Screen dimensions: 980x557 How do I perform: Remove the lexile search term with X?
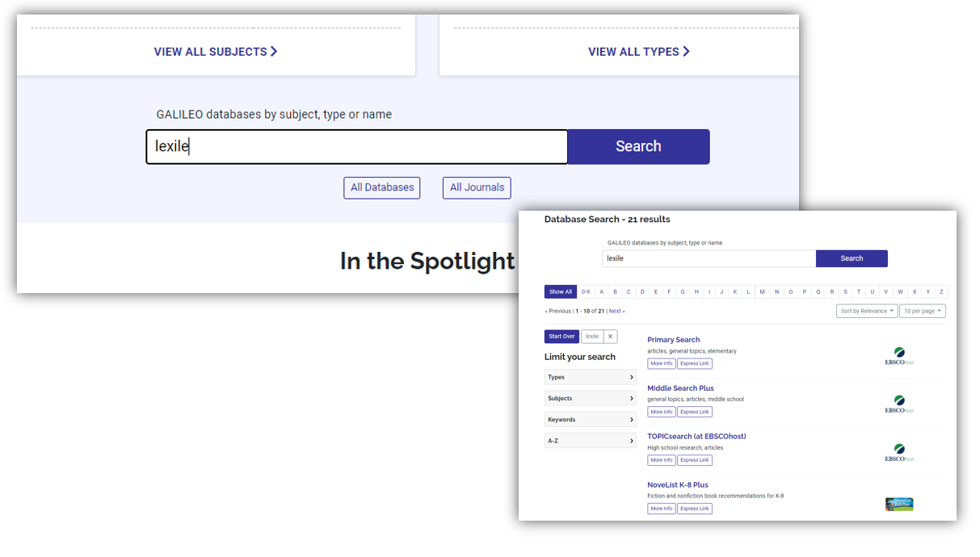[611, 337]
